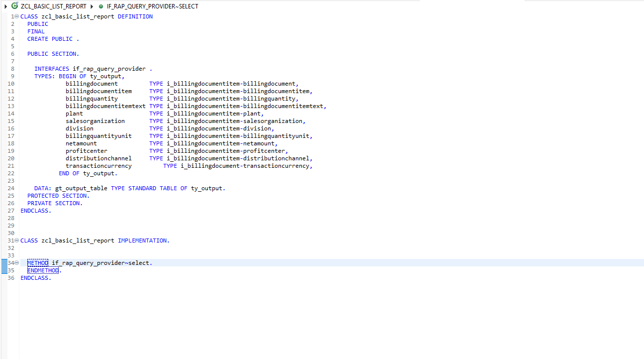Click the ZCL_BASIC_LIST_REPORT class icon in breadcrumb
Image resolution: width=644 pixels, height=359 pixels.
(x=14, y=6)
